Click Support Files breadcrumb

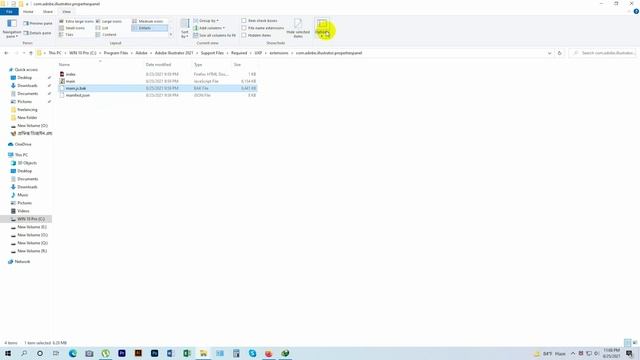(x=212, y=53)
